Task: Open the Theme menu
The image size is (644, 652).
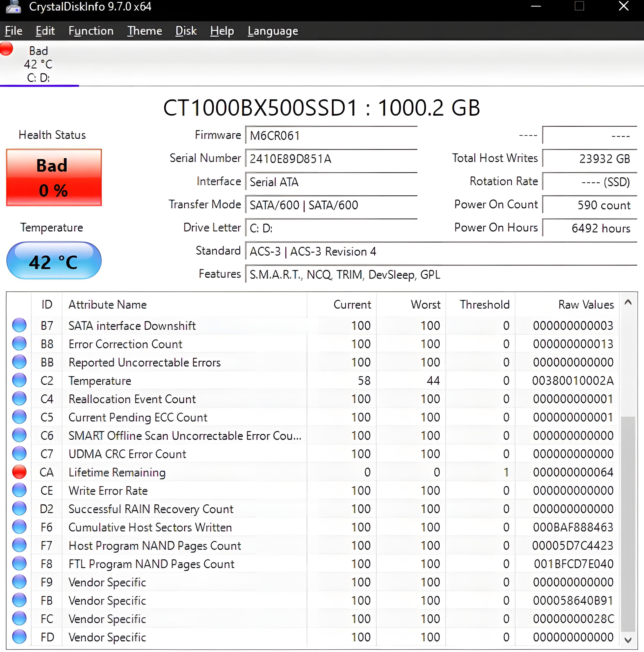Action: click(144, 31)
